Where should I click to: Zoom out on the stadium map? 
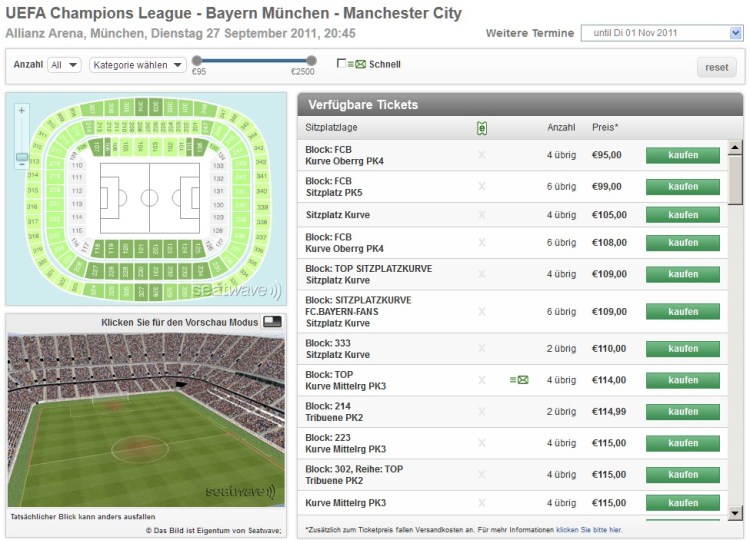[21, 159]
